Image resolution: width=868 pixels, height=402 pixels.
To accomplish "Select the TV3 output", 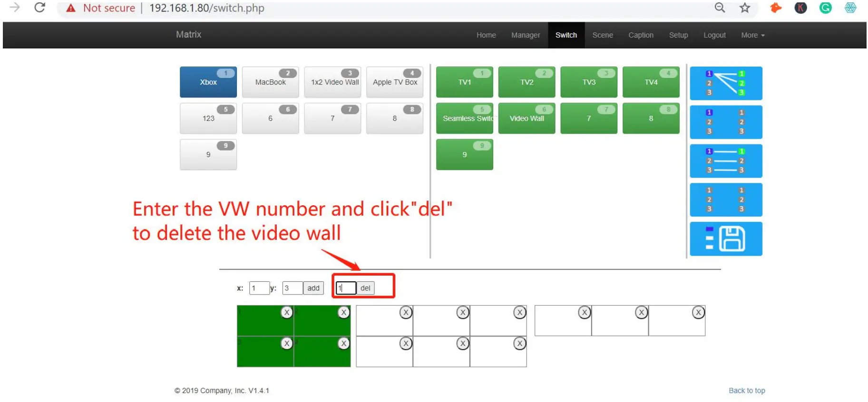I will click(589, 82).
